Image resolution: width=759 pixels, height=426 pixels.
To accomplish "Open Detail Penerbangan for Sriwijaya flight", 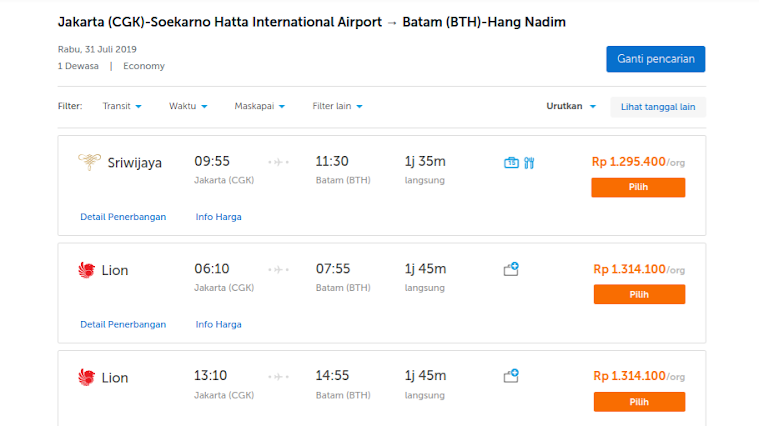I will pos(123,217).
